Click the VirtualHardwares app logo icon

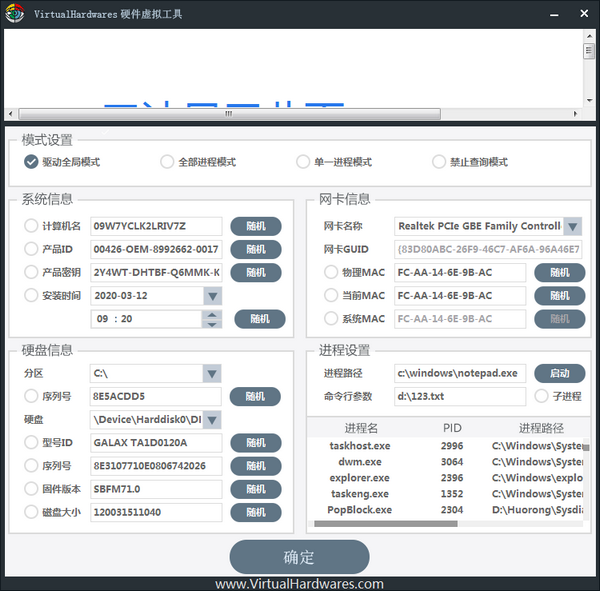14,14
